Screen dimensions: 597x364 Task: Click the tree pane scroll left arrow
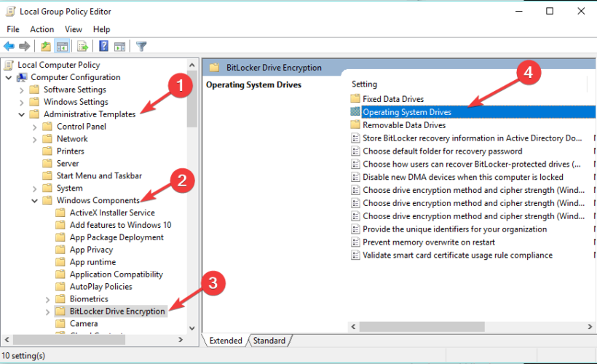coord(7,340)
